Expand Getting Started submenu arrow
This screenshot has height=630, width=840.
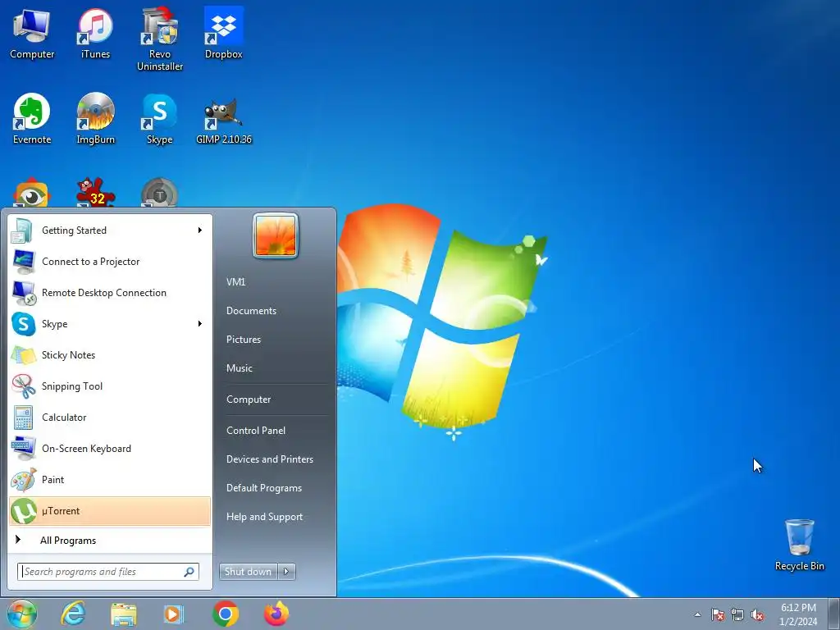click(199, 231)
